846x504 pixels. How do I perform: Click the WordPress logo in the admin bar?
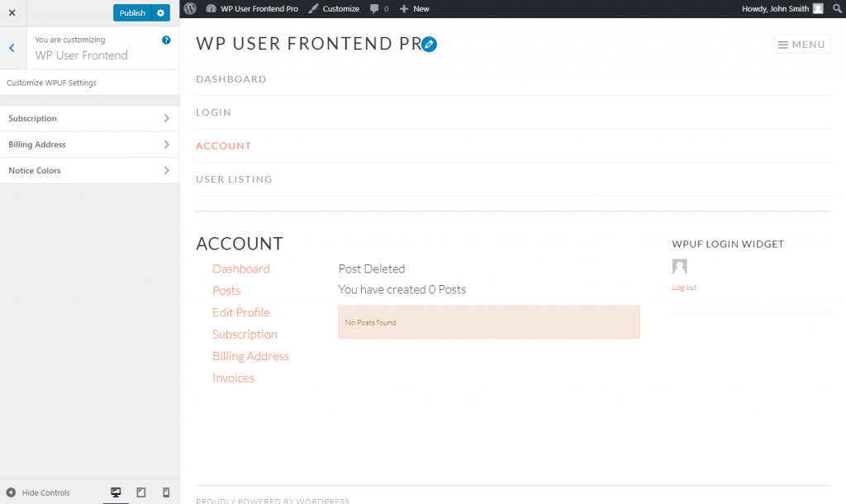pyautogui.click(x=189, y=8)
